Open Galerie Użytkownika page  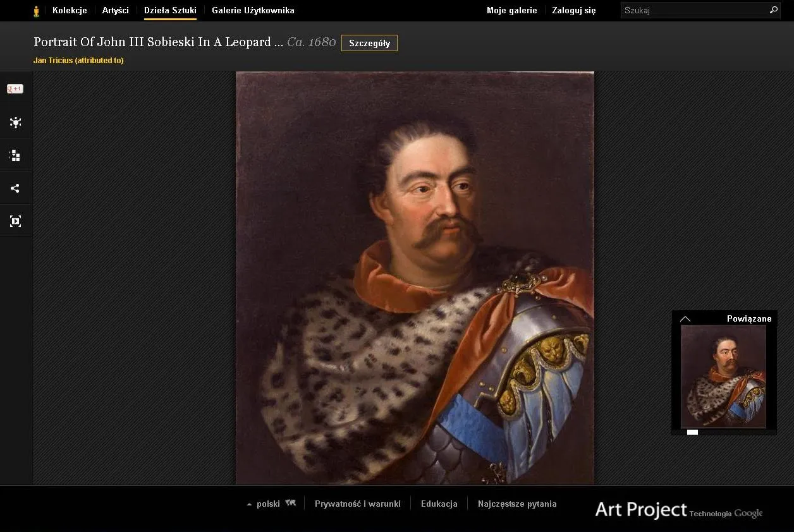click(253, 10)
